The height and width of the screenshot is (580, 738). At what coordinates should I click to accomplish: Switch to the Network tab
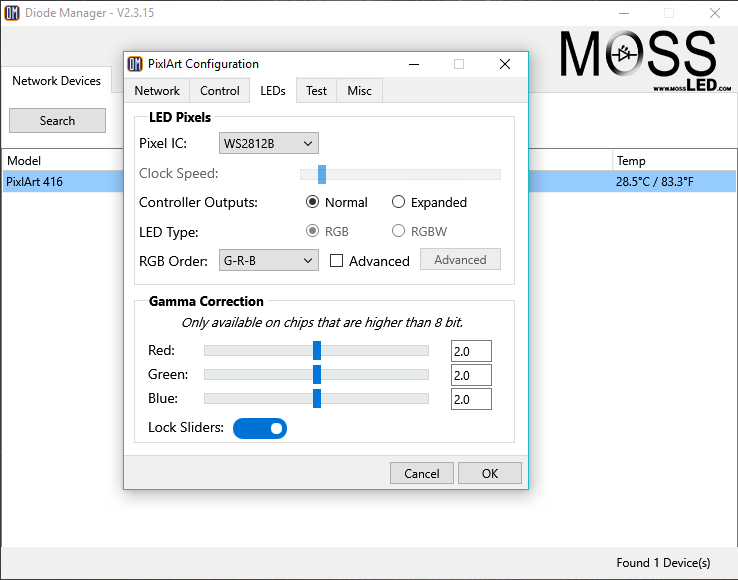157,91
